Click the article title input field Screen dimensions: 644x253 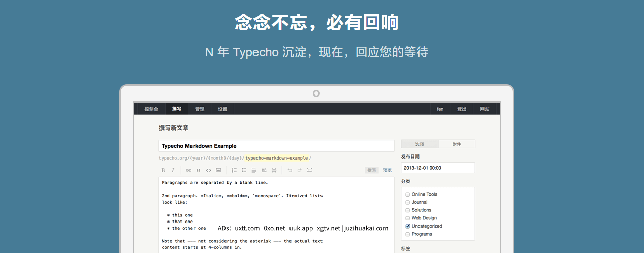pos(276,146)
